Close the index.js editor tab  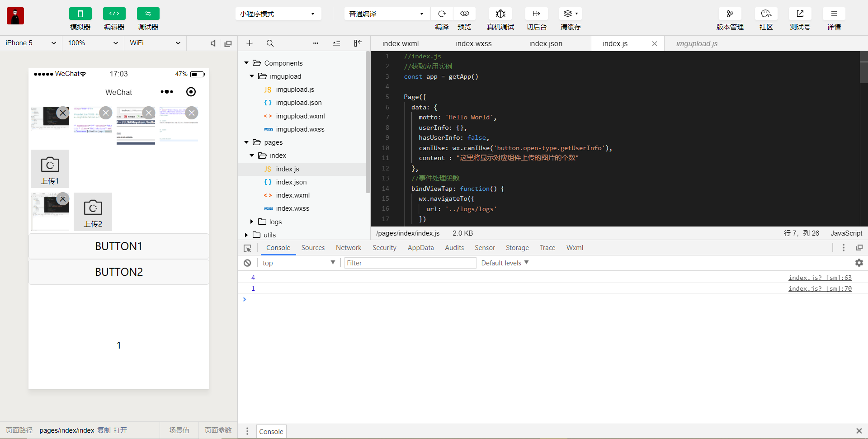654,43
